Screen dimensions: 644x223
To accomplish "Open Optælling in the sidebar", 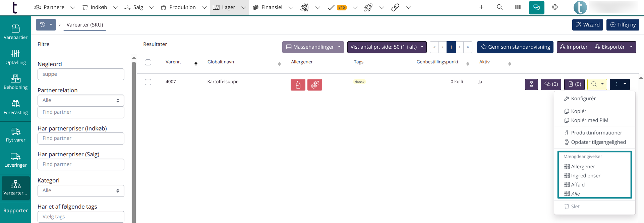I will (15, 57).
